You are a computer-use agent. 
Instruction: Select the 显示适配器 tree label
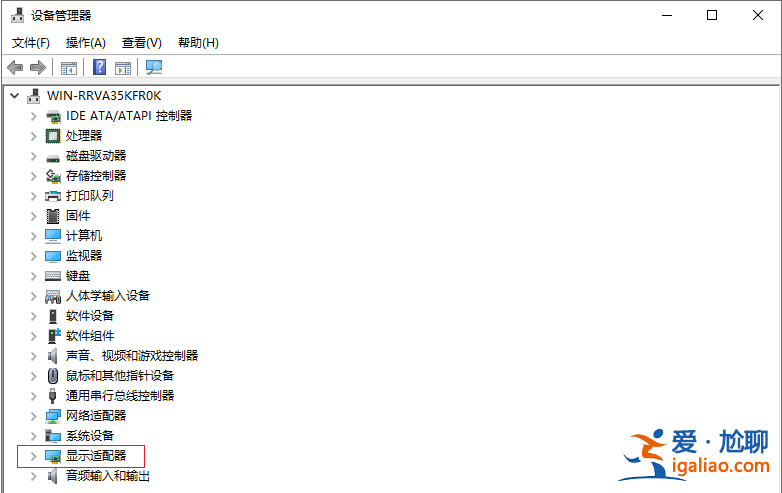point(96,456)
